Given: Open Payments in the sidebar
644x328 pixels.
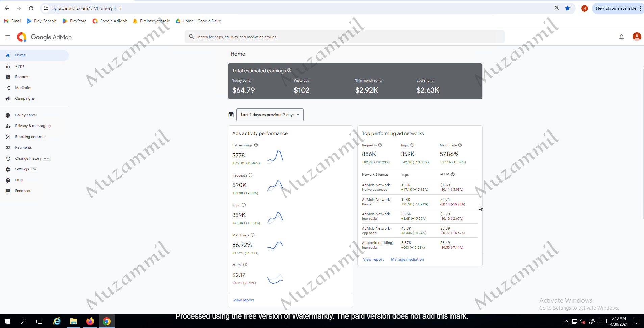Looking at the screenshot, I should [x=34, y=147].
